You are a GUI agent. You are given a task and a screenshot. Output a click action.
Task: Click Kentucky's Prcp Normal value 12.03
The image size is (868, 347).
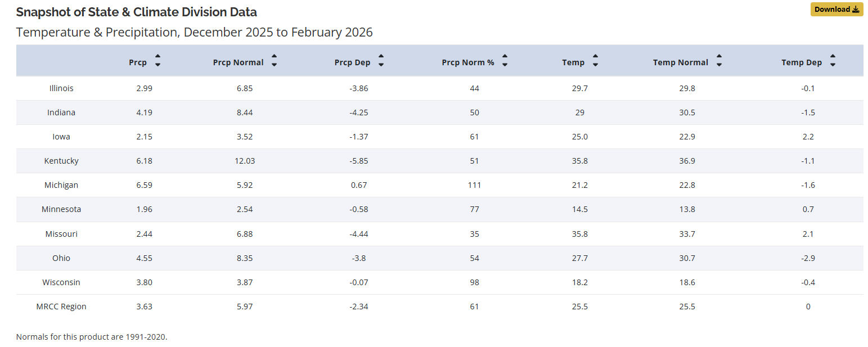pyautogui.click(x=245, y=161)
